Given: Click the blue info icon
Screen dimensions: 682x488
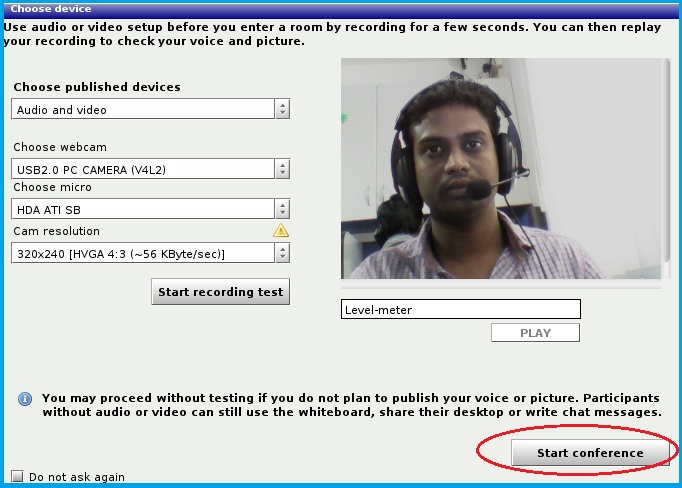Looking at the screenshot, I should tap(25, 398).
